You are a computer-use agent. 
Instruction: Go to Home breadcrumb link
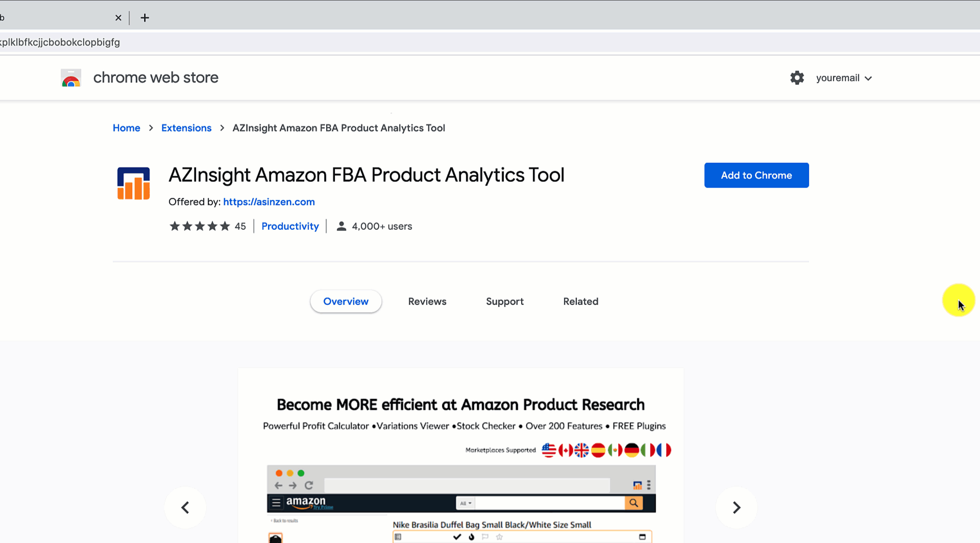[x=127, y=128]
